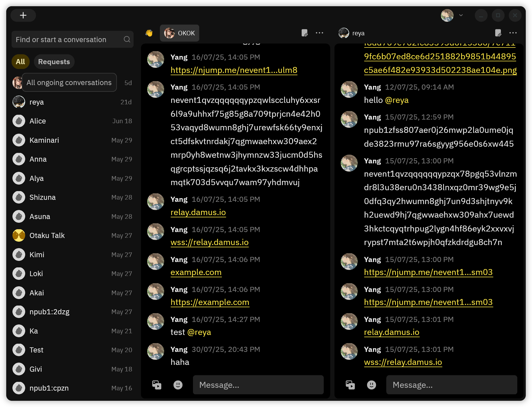This screenshot has height=407, width=532.
Task: Open emoji picker in OKOK chat
Action: (178, 385)
